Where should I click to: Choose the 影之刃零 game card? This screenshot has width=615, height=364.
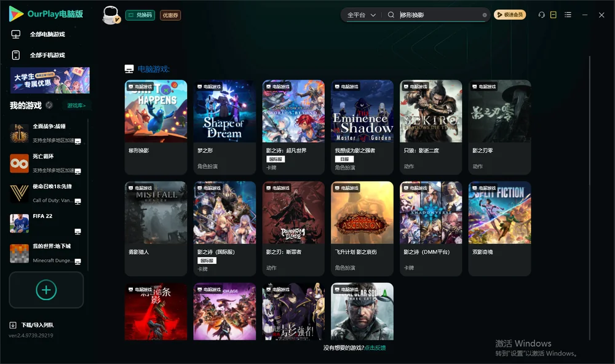click(499, 127)
